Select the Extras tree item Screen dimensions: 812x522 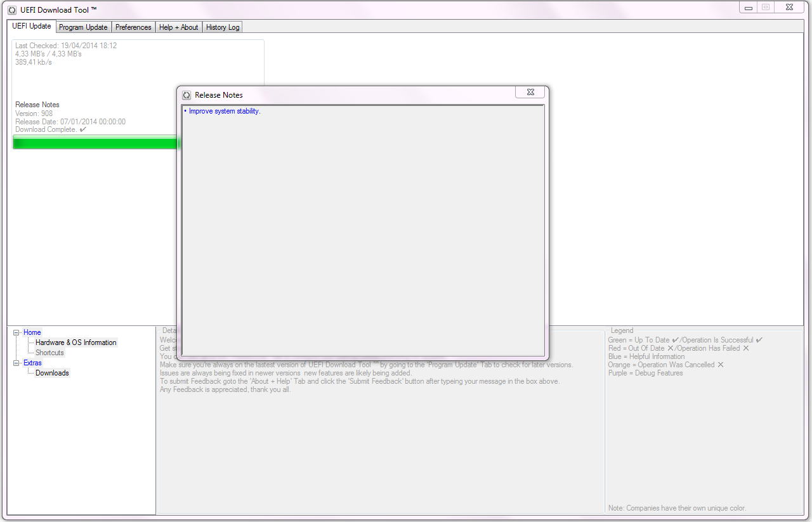click(32, 363)
